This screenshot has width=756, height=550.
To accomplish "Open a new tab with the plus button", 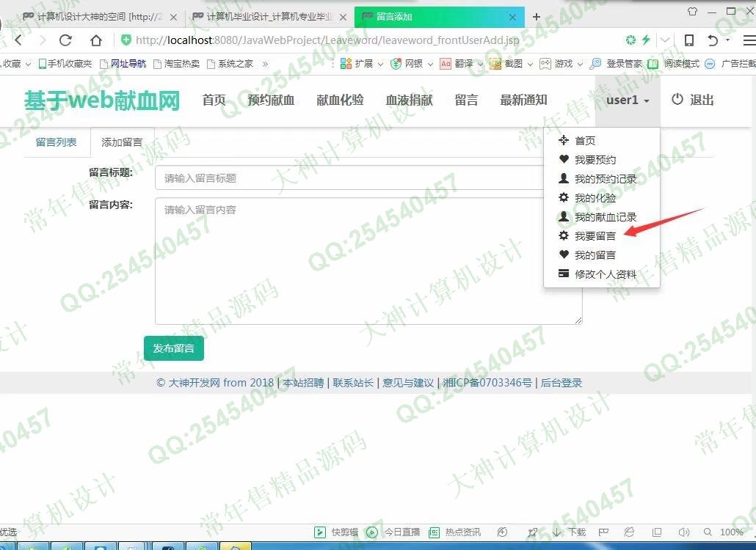I will [536, 17].
